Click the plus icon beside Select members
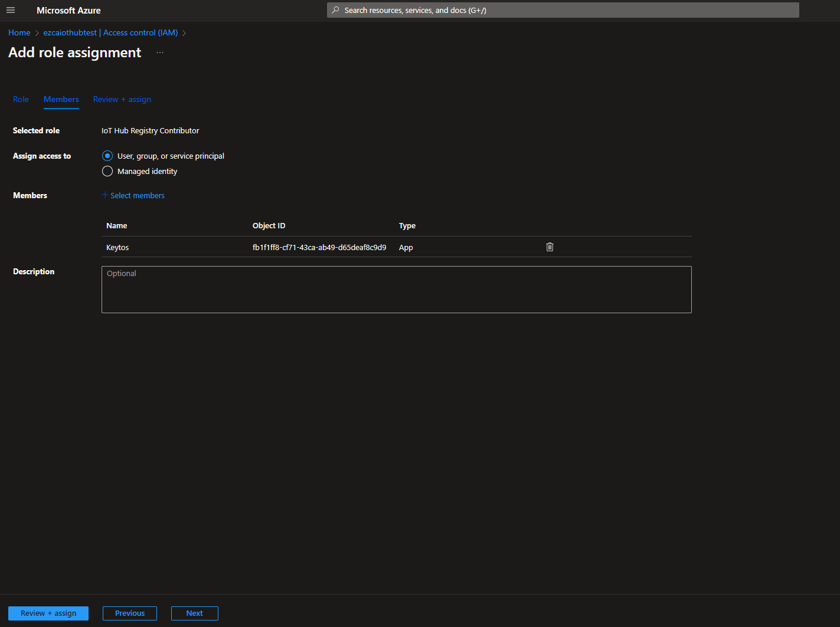The image size is (840, 627). [105, 195]
